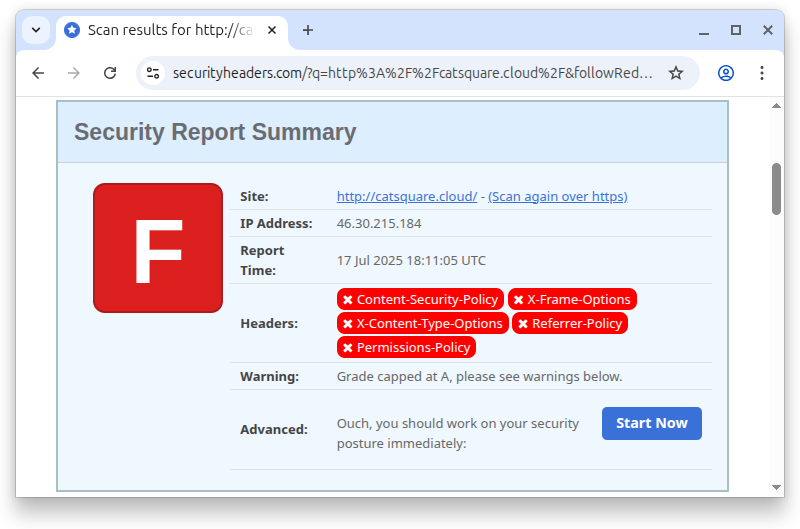
Task: Click the X-Frame-Options header badge
Action: [x=571, y=300]
